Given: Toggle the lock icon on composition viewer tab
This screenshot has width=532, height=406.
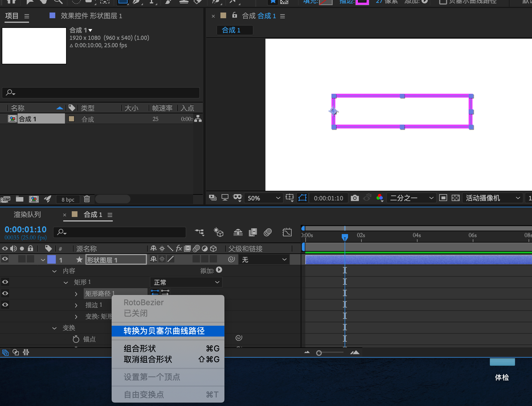Looking at the screenshot, I should pos(234,15).
